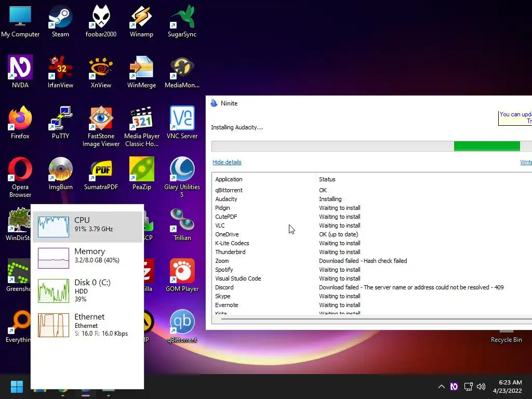
Task: Open ImgBurn desktop icon
Action: [60, 174]
